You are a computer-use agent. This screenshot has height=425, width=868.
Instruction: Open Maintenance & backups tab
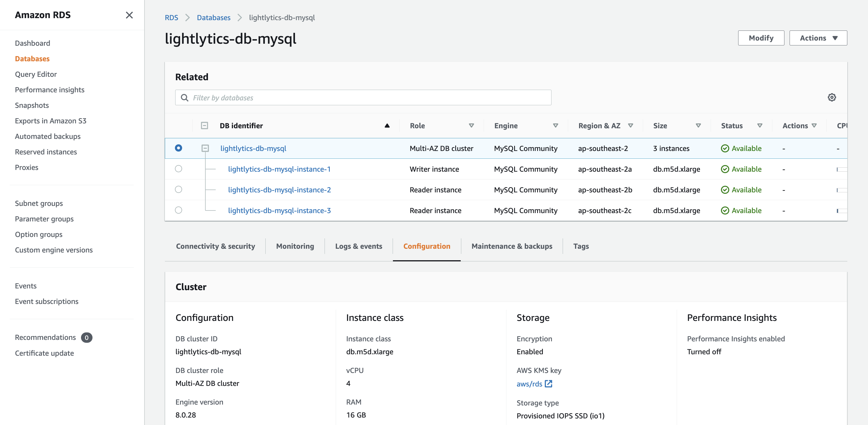coord(512,246)
